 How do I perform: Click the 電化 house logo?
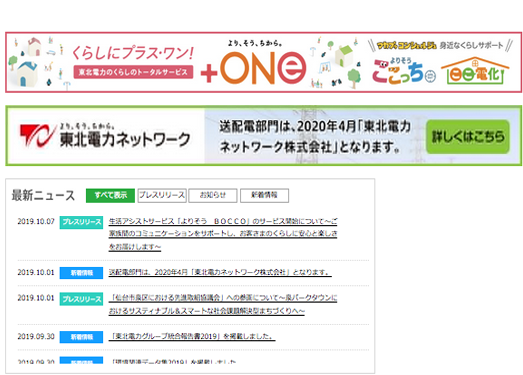tap(475, 71)
